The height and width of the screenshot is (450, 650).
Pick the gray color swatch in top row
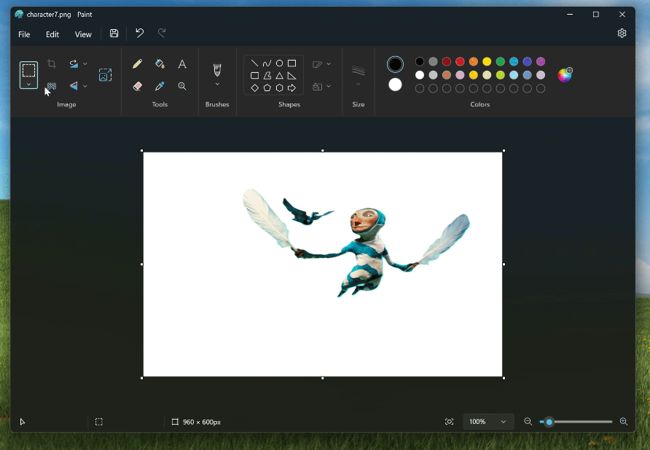(433, 62)
